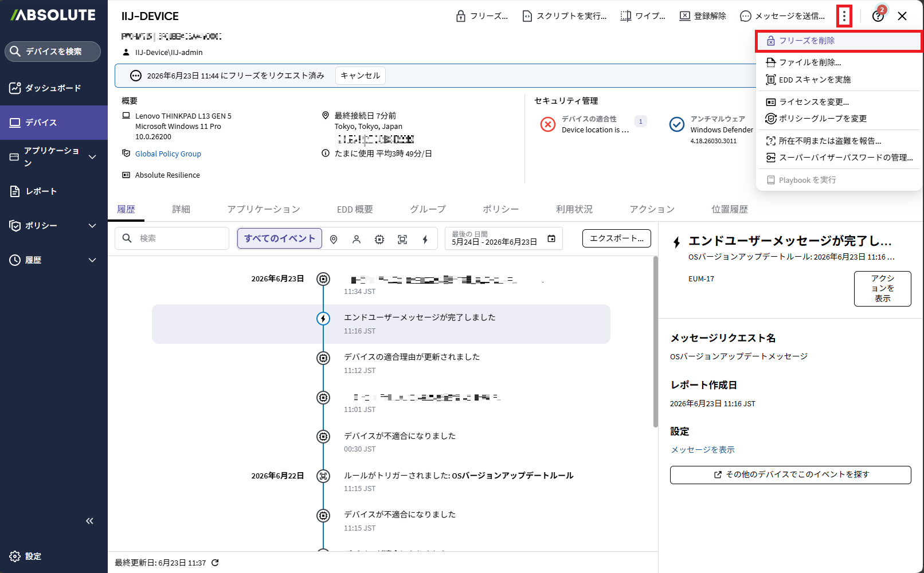This screenshot has height=573, width=924.
Task: Select エンドユーザーメッセージが完了しました event
Action: pos(381,324)
